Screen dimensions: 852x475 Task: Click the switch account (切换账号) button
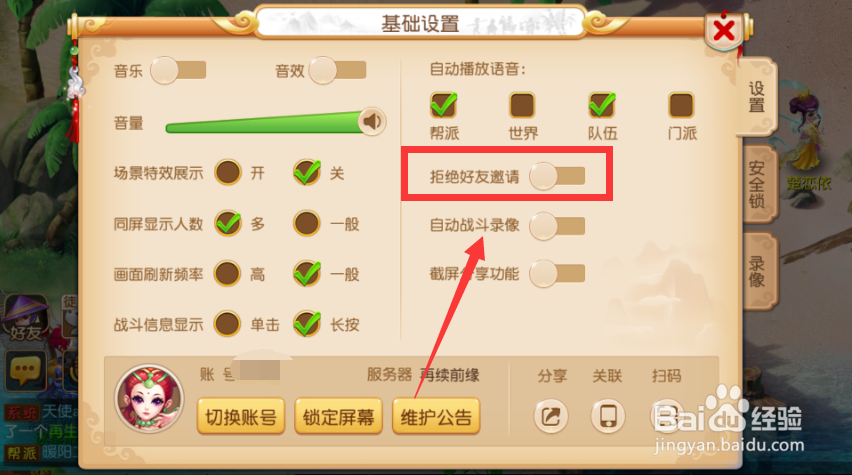click(241, 417)
